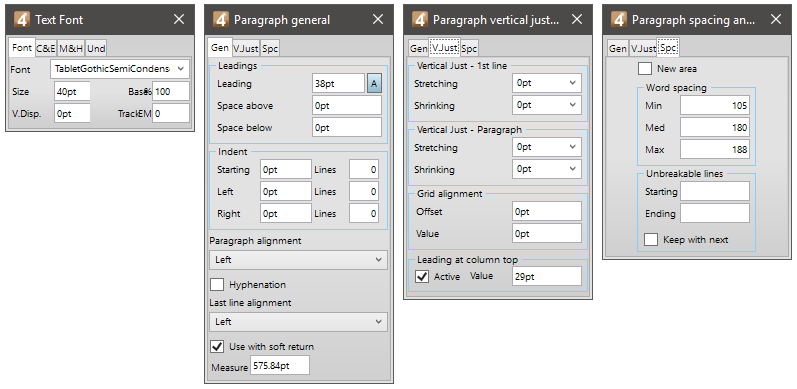The image size is (797, 389).
Task: Check the Keep with next option
Action: pyautogui.click(x=651, y=240)
